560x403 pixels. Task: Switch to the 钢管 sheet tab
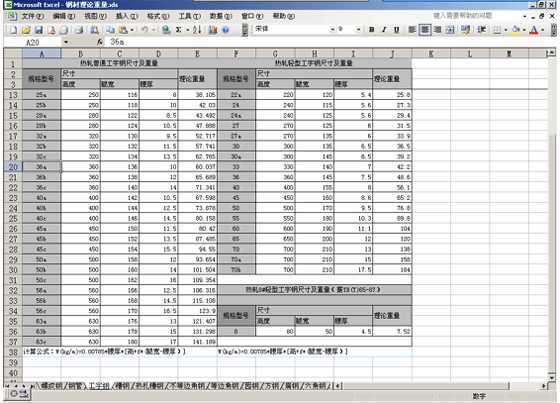click(75, 386)
